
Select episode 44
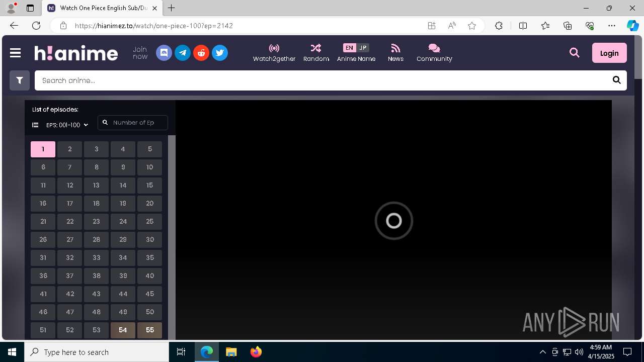pyautogui.click(x=123, y=294)
